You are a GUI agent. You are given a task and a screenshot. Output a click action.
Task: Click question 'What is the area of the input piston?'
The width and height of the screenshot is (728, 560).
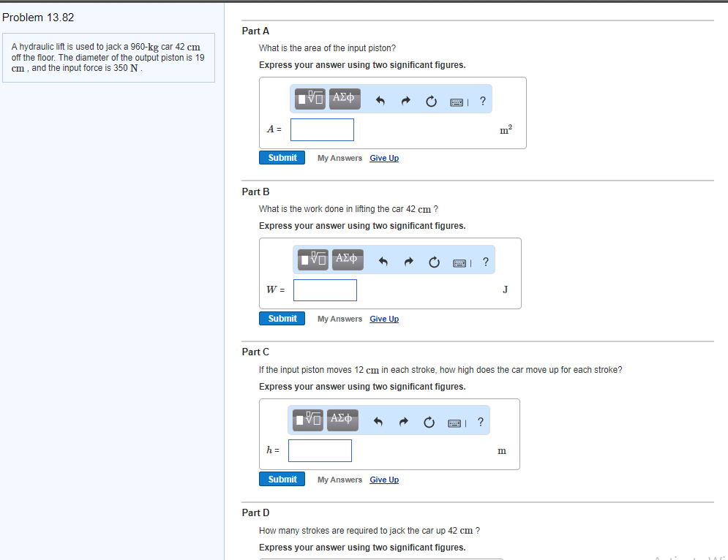[x=327, y=48]
